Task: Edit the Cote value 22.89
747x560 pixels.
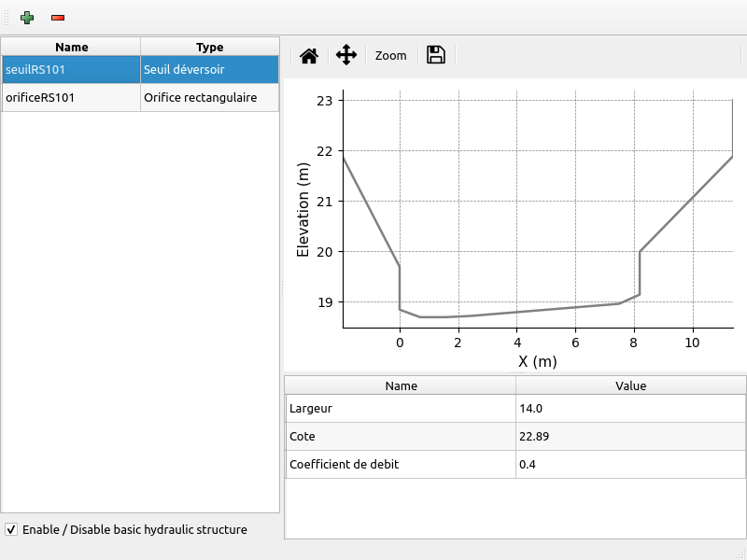Action: coord(630,436)
